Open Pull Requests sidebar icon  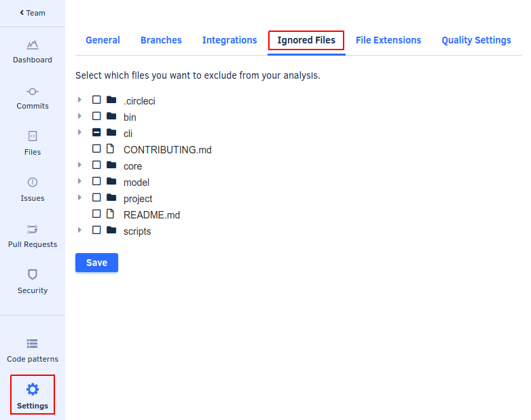[33, 229]
